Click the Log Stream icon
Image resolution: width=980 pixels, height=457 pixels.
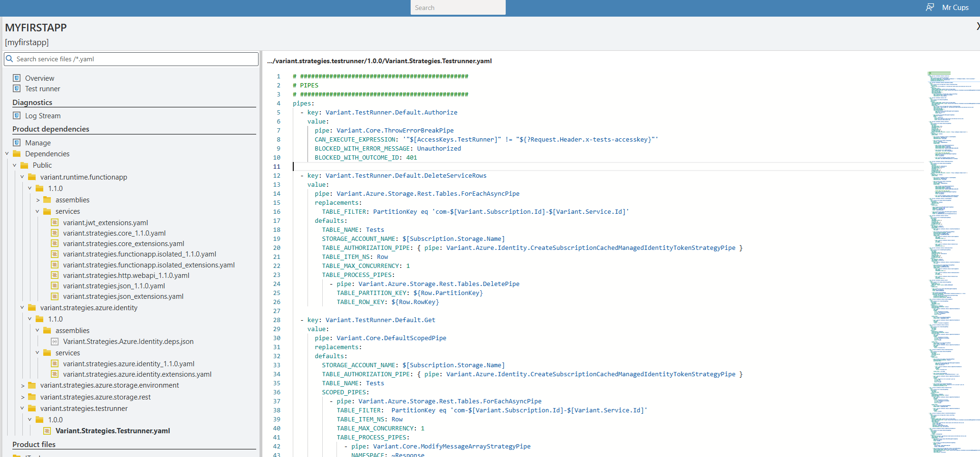[x=17, y=115]
